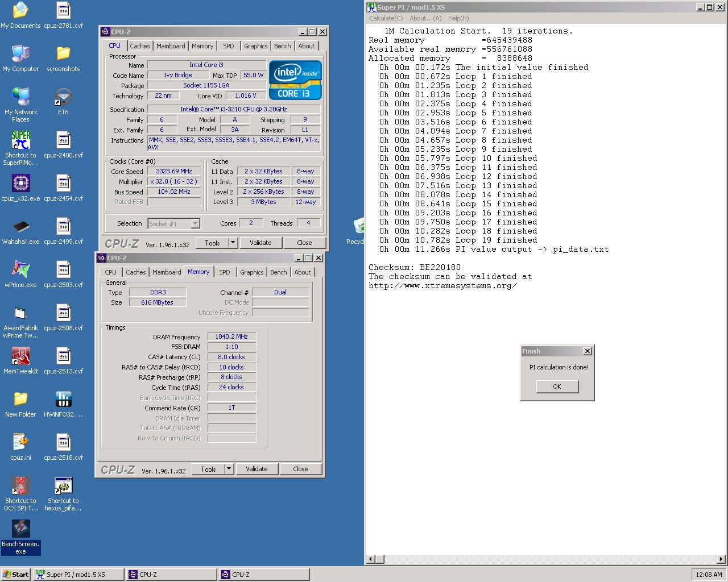Click Super PI horizontal scrollbar right arrow

point(721,559)
